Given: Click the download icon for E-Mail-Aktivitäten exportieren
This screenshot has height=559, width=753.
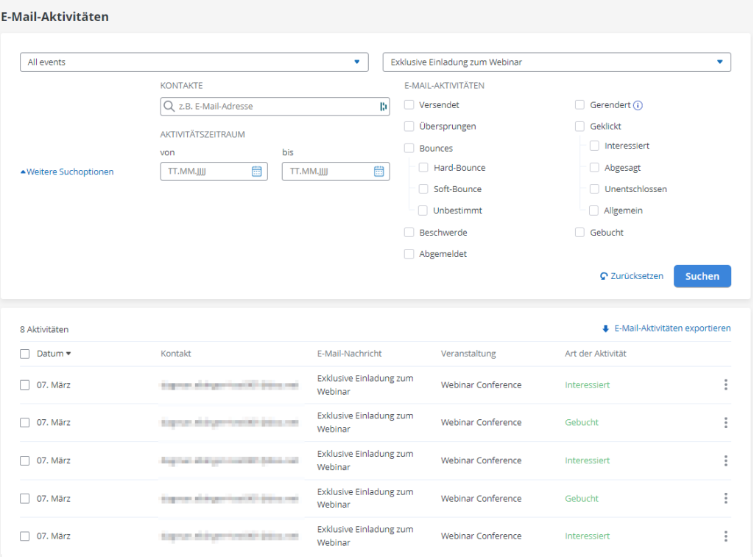Looking at the screenshot, I should click(605, 328).
